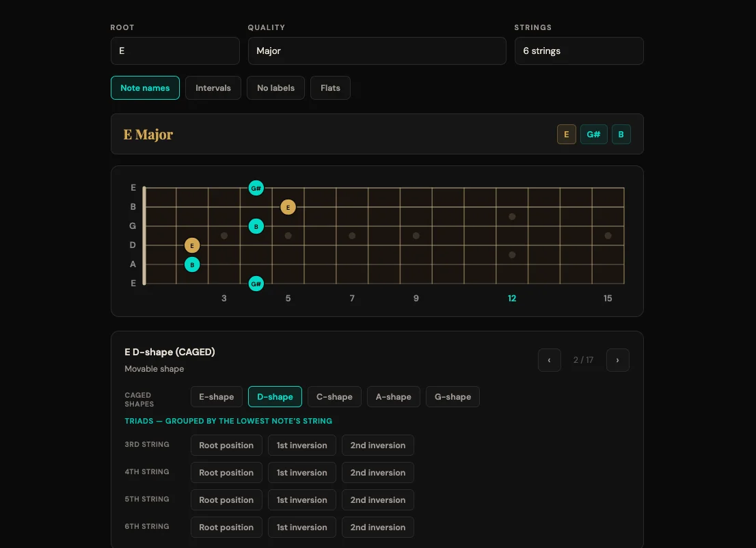
Task: Choose 4th string 1st inversion triad
Action: (x=302, y=473)
